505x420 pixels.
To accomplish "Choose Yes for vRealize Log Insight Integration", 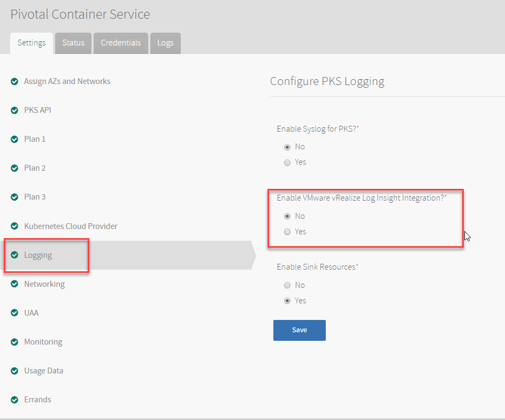I will pyautogui.click(x=287, y=232).
